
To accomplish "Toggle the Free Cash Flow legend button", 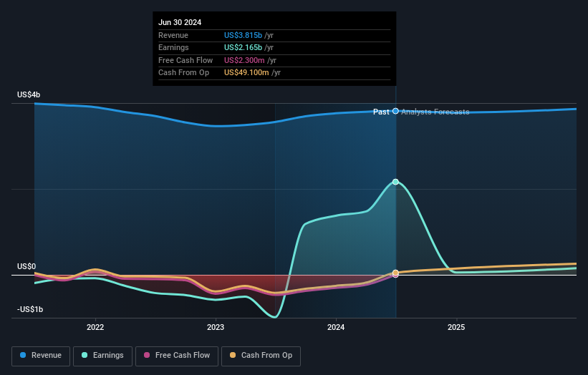I will point(177,356).
